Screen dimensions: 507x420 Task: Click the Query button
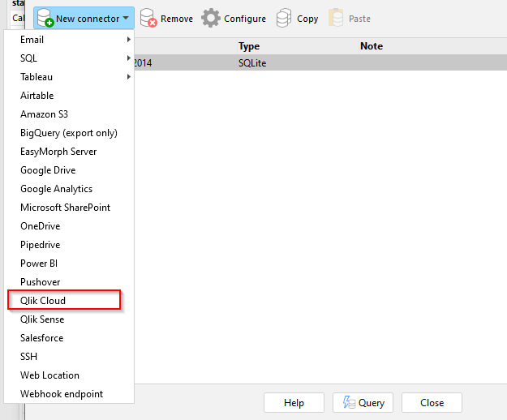point(363,402)
